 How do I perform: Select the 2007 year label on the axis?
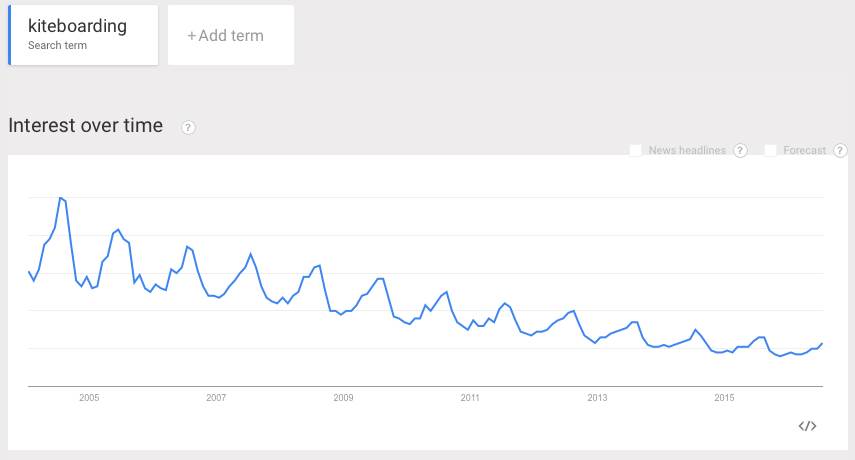point(216,398)
